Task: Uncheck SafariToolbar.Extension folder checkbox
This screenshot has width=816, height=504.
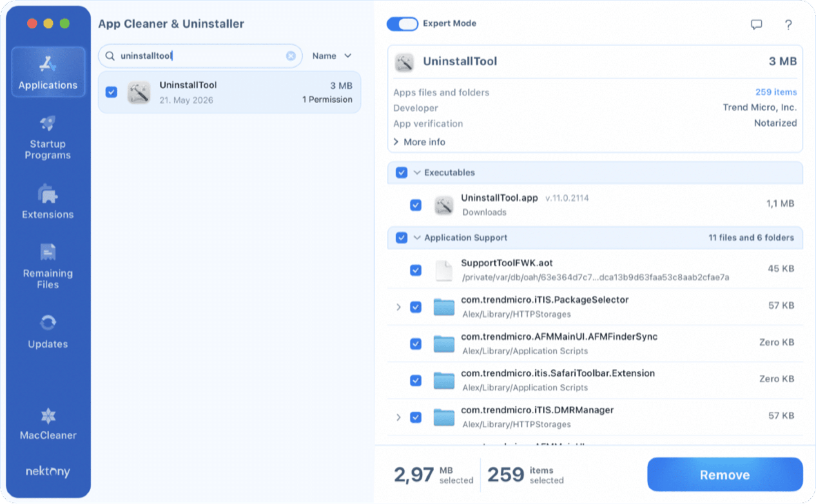Action: click(x=416, y=381)
